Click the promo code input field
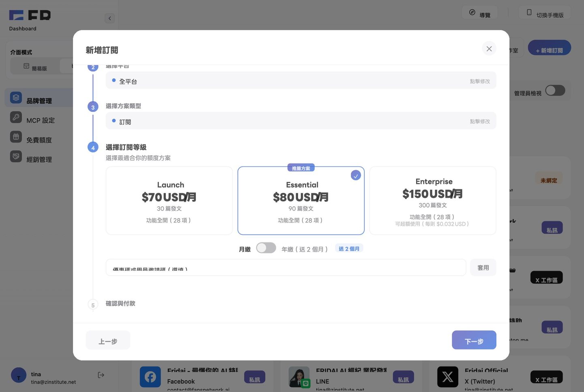The width and height of the screenshot is (584, 392). (286, 268)
